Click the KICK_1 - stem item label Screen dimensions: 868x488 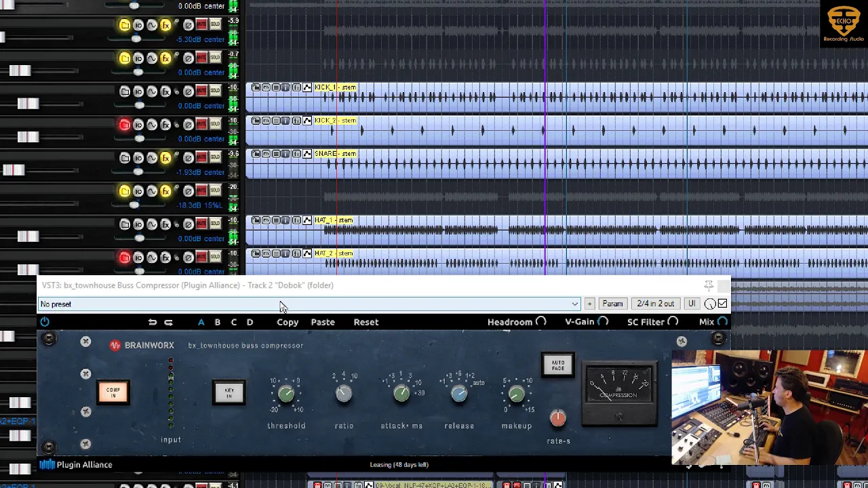pyautogui.click(x=335, y=87)
